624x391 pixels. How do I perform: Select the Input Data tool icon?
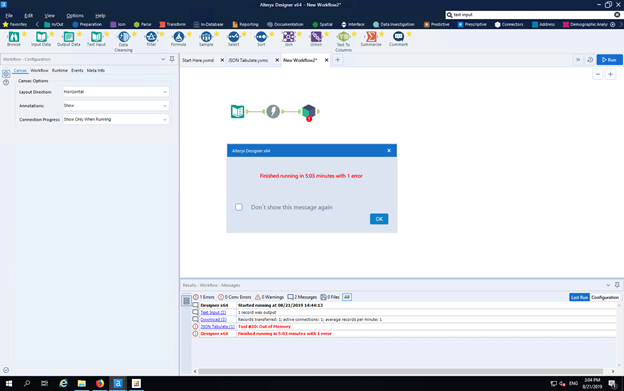pyautogui.click(x=41, y=37)
